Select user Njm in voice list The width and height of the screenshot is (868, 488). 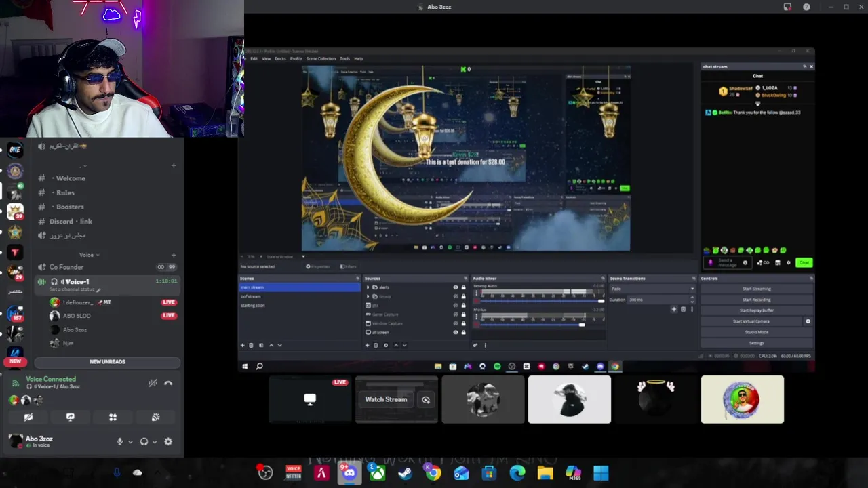pos(68,344)
